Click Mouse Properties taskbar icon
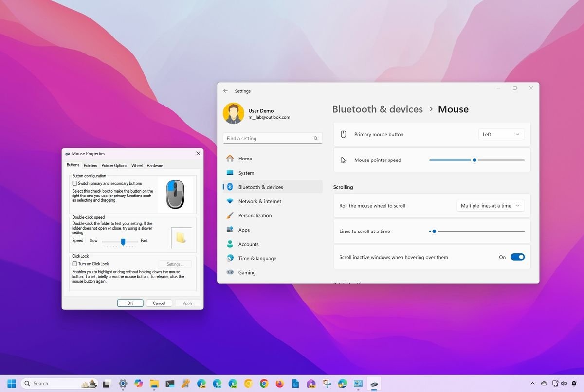The image size is (584, 392). [x=374, y=383]
